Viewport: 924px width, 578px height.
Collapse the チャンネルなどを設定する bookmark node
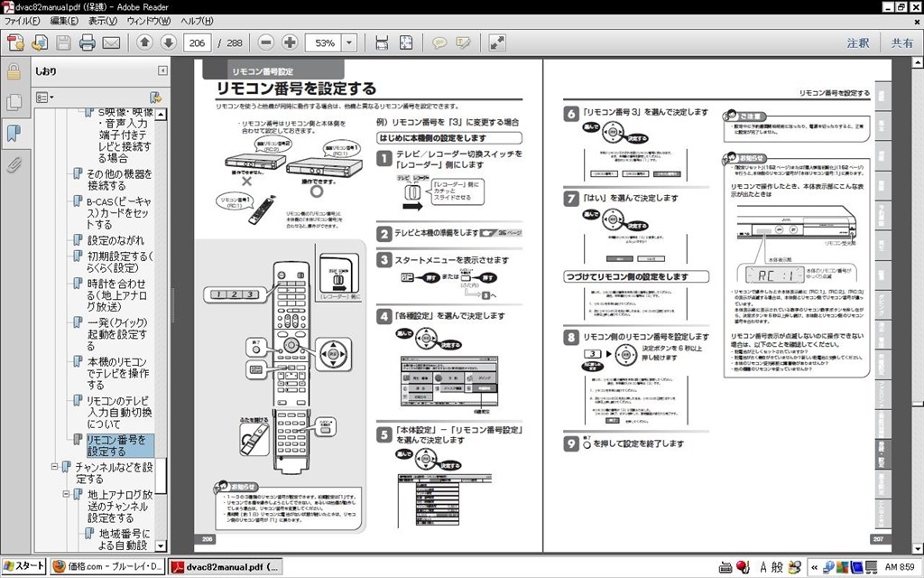(54, 467)
